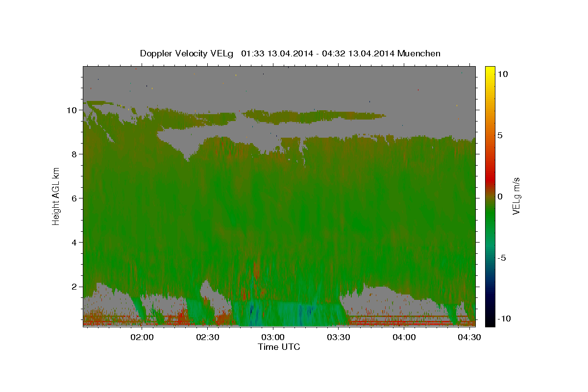The height and width of the screenshot is (392, 588).
Task: Click the 03:30 time tick label
Action: point(339,337)
